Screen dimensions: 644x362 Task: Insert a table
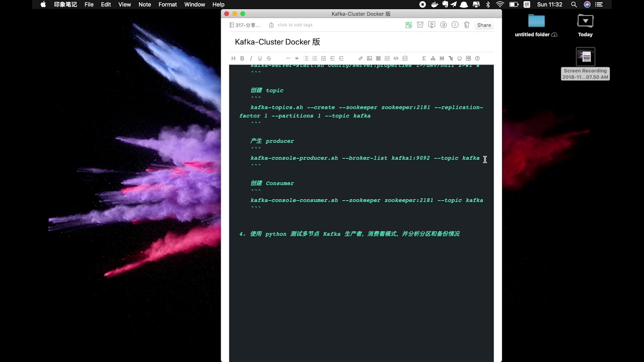click(378, 58)
